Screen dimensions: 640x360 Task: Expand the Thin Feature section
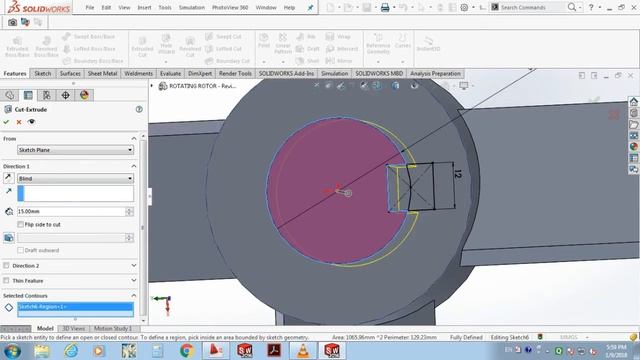point(133,281)
